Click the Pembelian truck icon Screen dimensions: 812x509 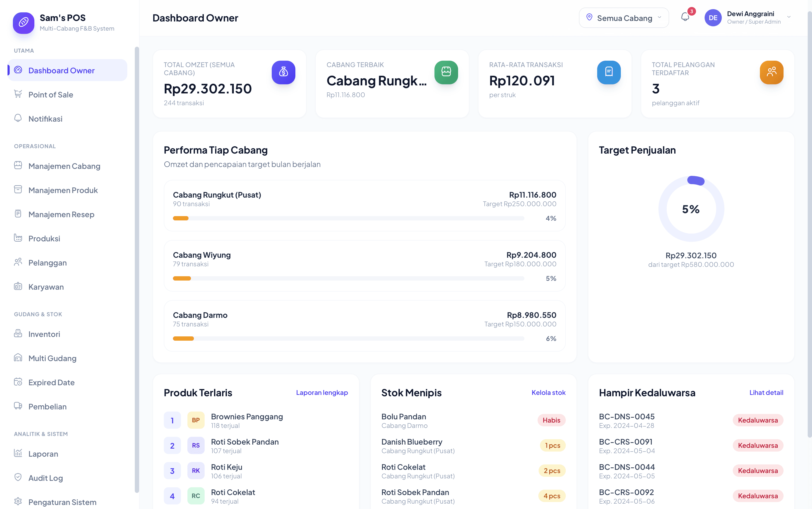point(18,406)
